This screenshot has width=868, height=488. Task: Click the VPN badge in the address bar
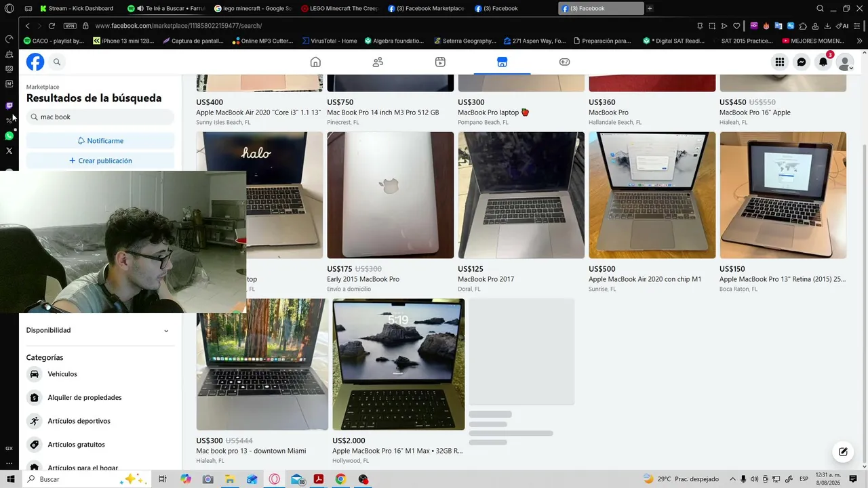pos(70,26)
